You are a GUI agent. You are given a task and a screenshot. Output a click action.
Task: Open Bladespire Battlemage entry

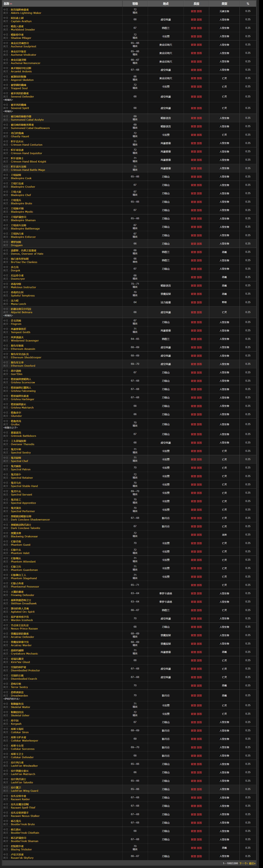click(x=25, y=228)
